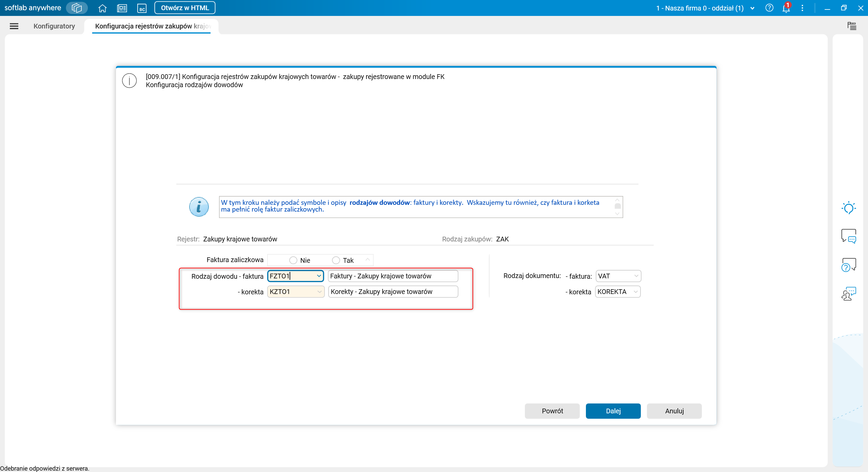This screenshot has width=868, height=472.
Task: Click the Dalej button
Action: click(x=613, y=411)
